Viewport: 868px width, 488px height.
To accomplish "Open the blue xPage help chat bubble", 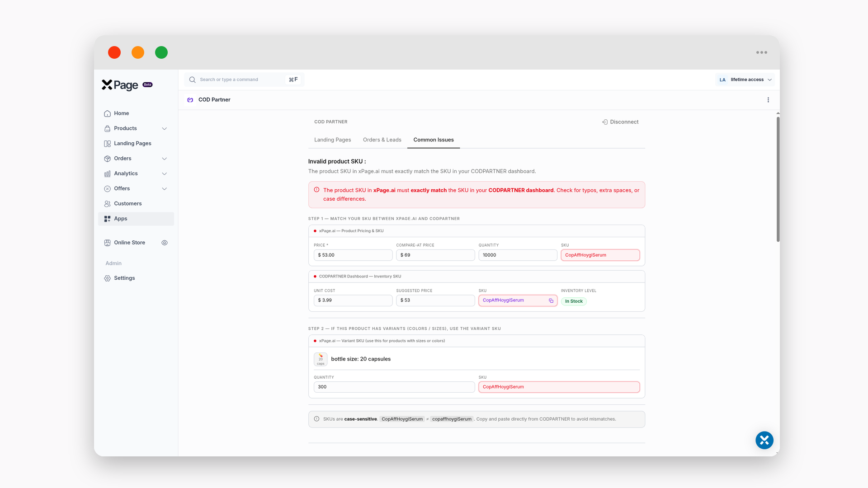I will point(764,440).
